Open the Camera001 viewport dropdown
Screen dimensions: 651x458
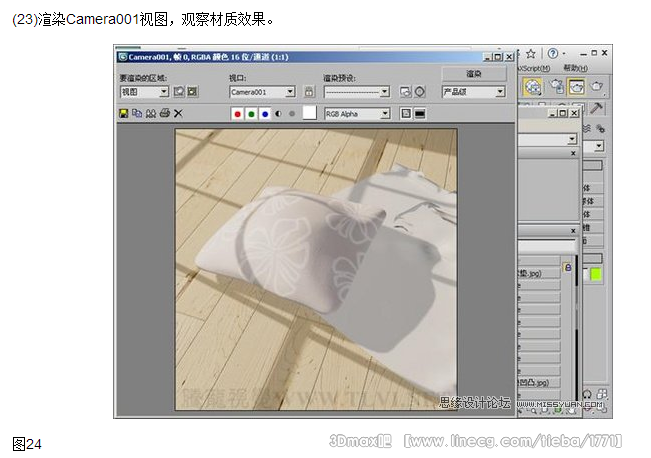click(x=262, y=92)
